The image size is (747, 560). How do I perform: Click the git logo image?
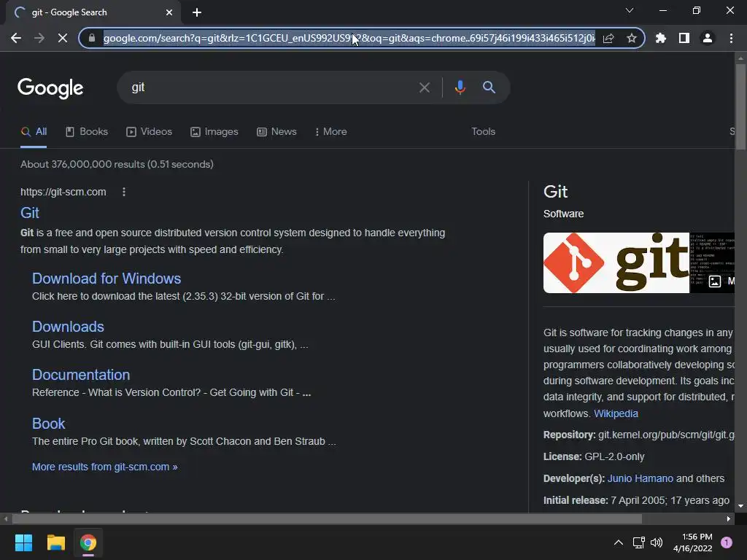pyautogui.click(x=616, y=262)
